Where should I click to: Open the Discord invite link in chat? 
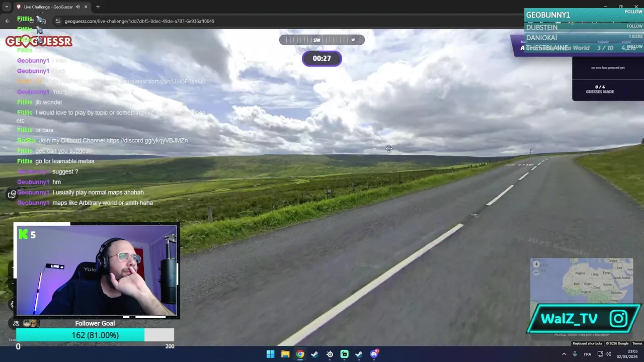[147, 140]
